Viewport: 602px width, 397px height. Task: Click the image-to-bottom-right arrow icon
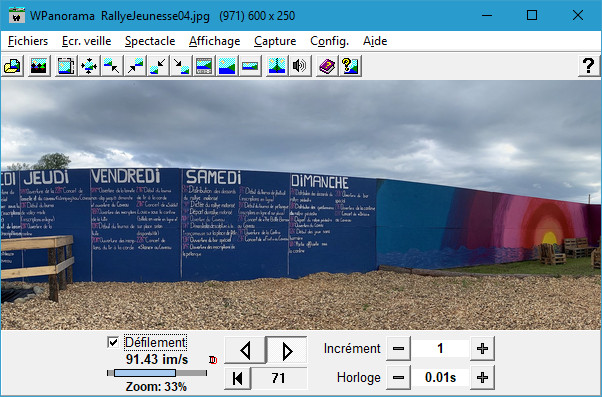coord(181,66)
